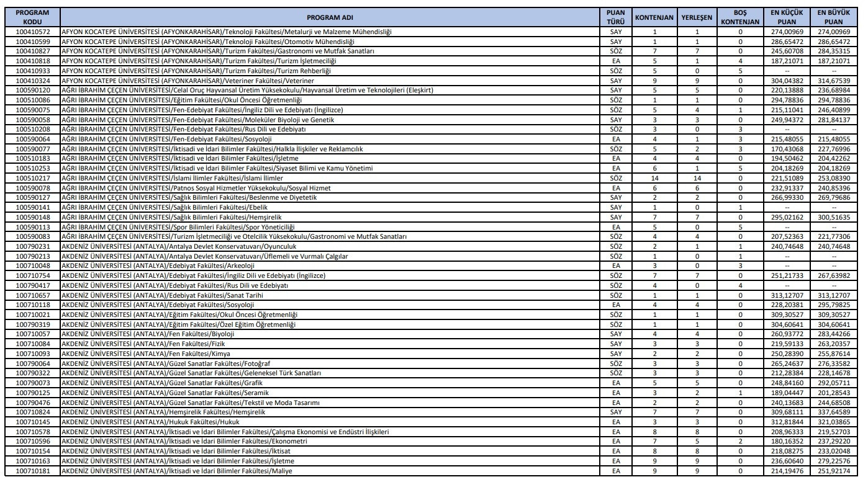868x477 pixels.
Task: Select program code 100590113
Action: coord(32,227)
